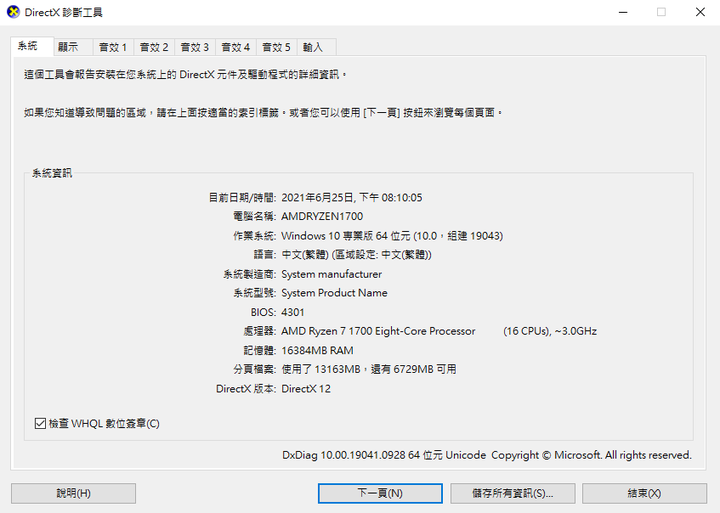
Task: Select the 音效 3 tab
Action: pos(195,47)
